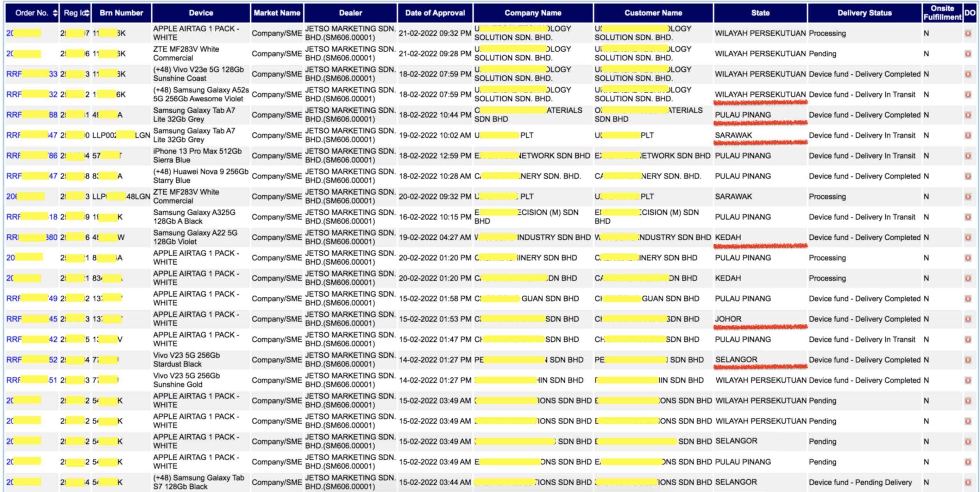Open DO icon for 15-02-2022 01:58 PM row
Image resolution: width=980 pixels, height=492 pixels.
pos(968,299)
